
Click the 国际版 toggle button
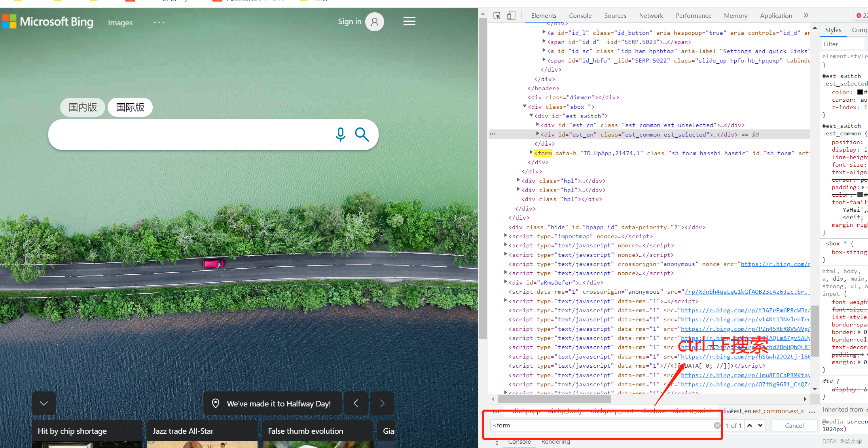130,106
